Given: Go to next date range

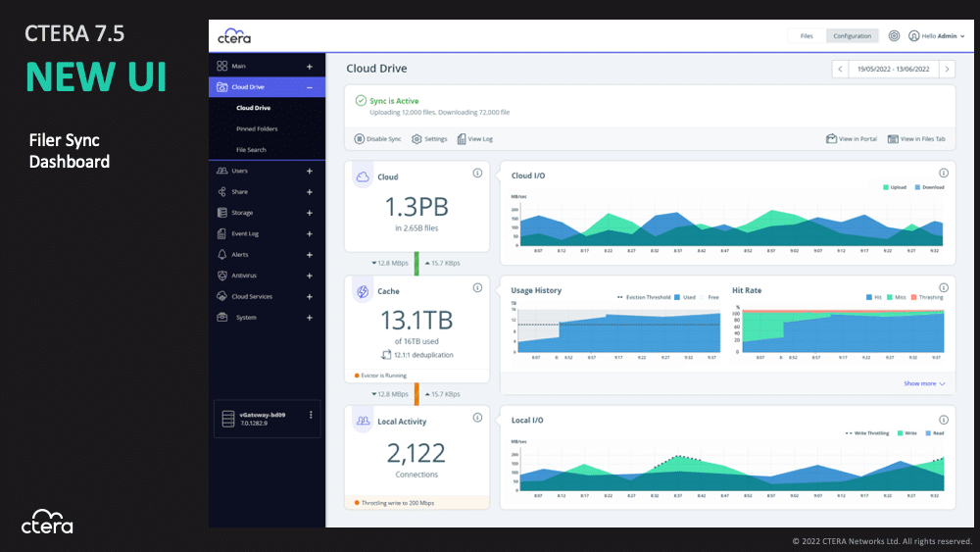Looking at the screenshot, I should [x=948, y=69].
